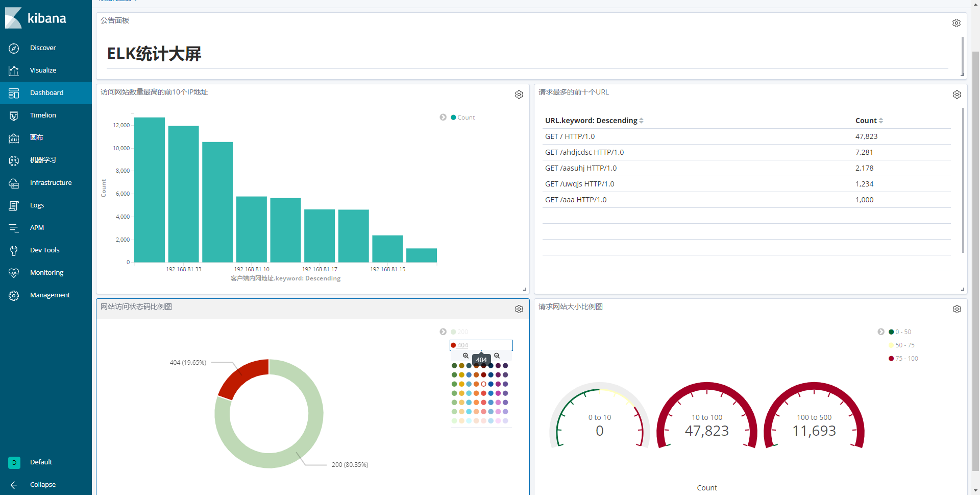Open the Default space selector
The height and width of the screenshot is (495, 980).
pyautogui.click(x=41, y=462)
